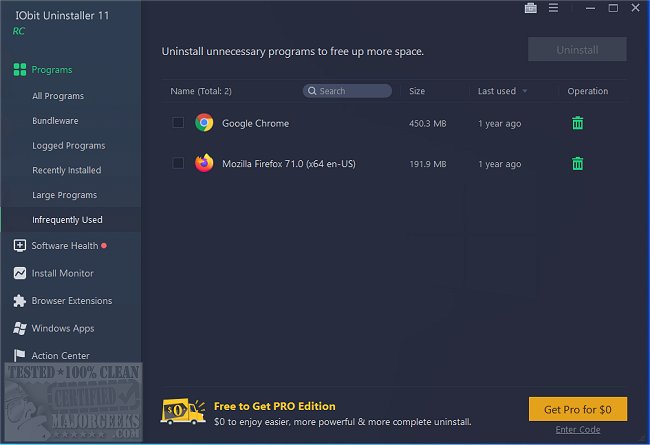Sort by the Size column header

[x=417, y=91]
